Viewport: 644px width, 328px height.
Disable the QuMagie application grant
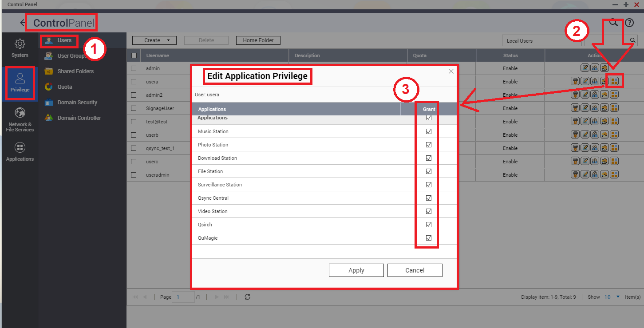(427, 237)
